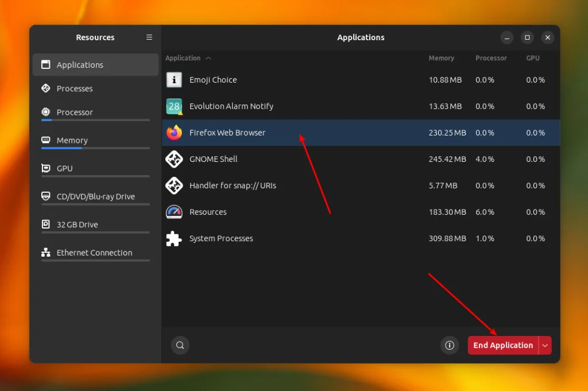
Task: Click the search magnifier icon
Action: tap(180, 345)
